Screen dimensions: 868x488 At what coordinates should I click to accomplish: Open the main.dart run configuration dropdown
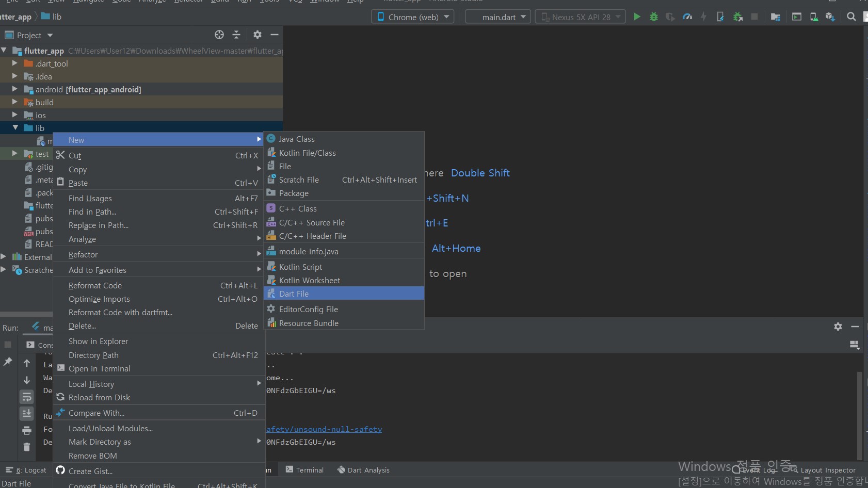click(499, 17)
